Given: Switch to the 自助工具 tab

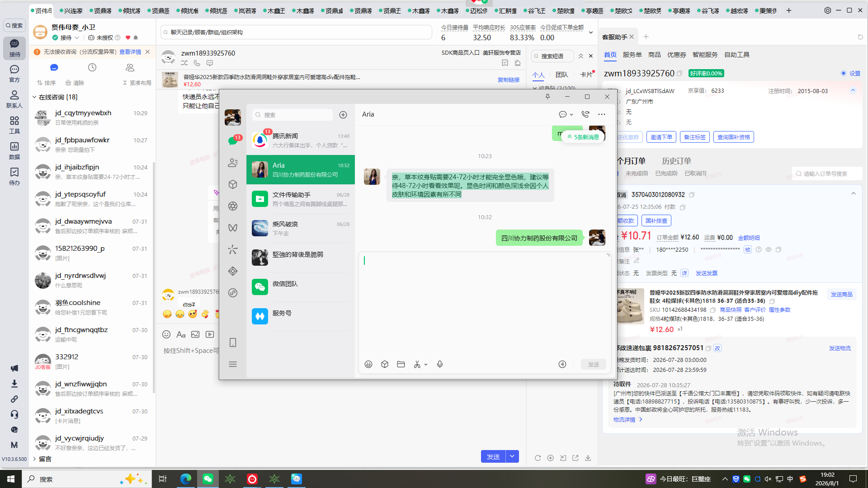Looking at the screenshot, I should click(736, 55).
